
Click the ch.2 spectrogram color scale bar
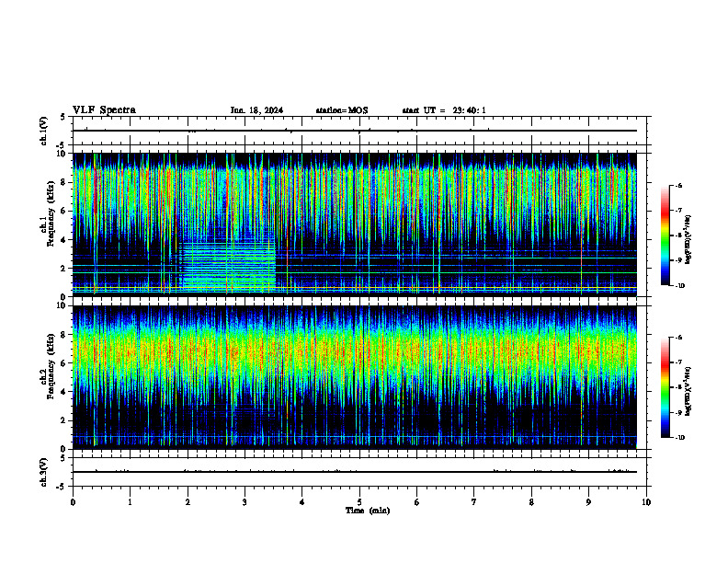665,387
